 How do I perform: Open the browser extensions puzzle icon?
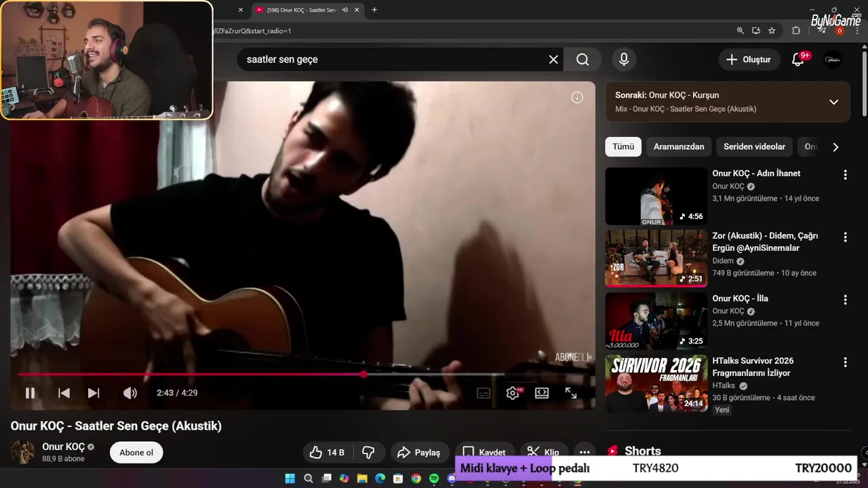point(796,30)
